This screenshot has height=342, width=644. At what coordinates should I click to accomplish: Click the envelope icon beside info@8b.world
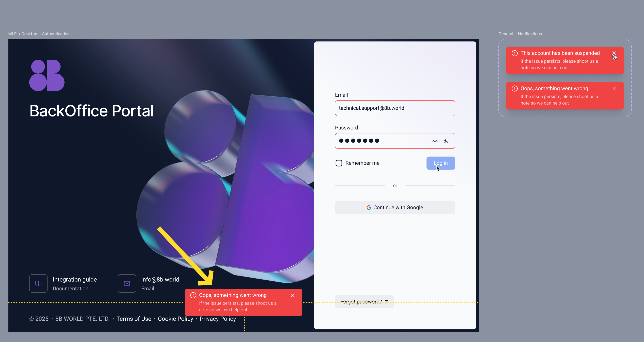tap(127, 283)
